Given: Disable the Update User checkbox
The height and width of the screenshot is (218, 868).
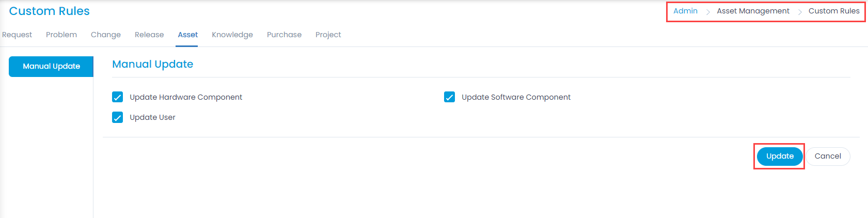Looking at the screenshot, I should point(118,117).
